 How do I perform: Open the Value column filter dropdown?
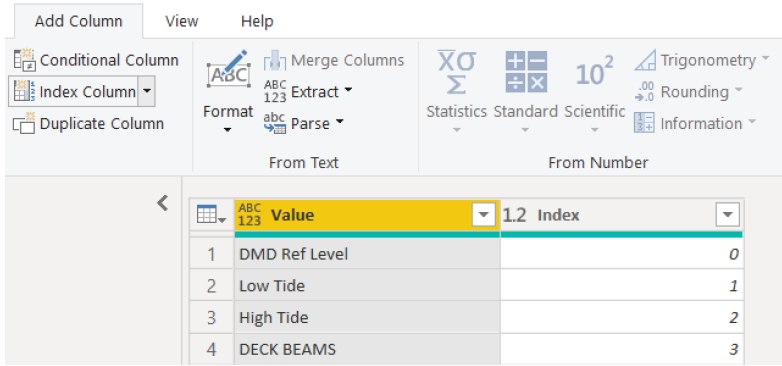click(483, 215)
